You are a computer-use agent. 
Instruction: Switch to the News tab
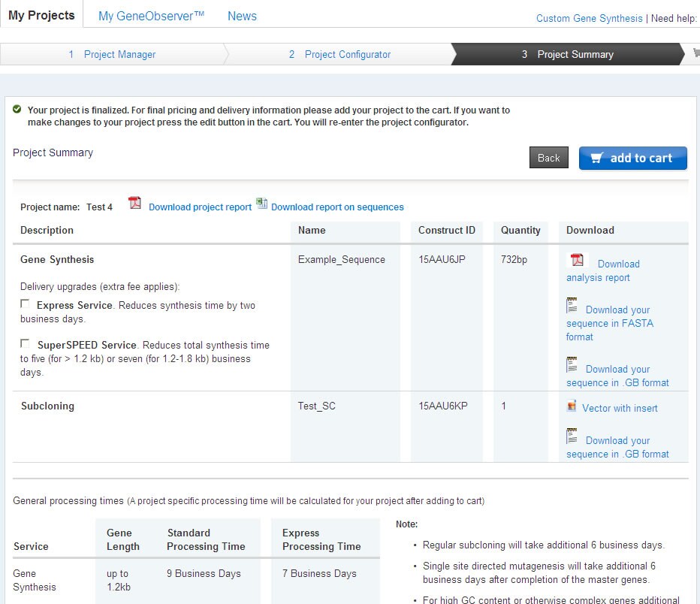[242, 16]
